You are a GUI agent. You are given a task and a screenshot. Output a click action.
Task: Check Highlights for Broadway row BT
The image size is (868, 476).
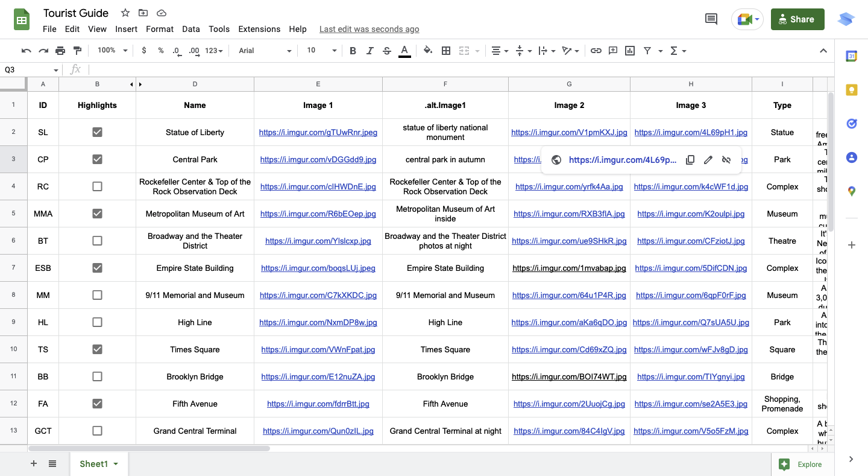97,241
